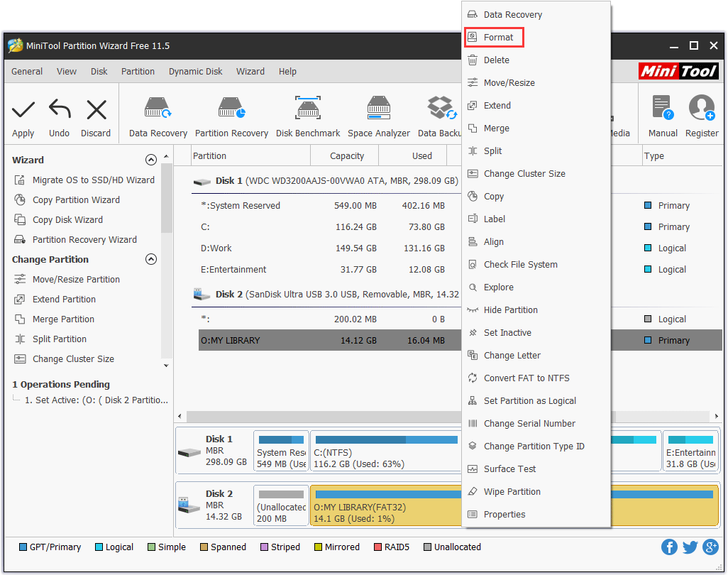Select Change Partition Type ID
The width and height of the screenshot is (728, 575).
536,447
